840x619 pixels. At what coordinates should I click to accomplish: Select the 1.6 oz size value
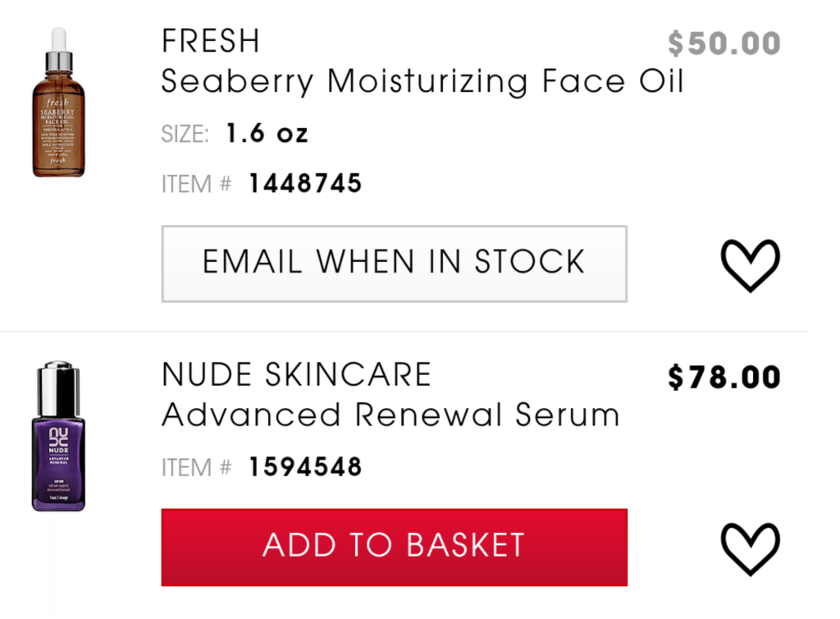[x=267, y=133]
